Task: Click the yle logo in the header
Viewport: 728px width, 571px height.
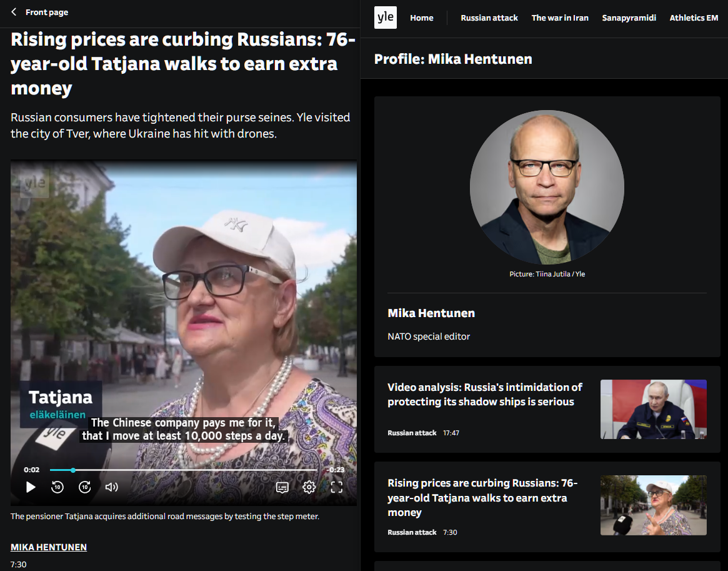Action: 386,18
